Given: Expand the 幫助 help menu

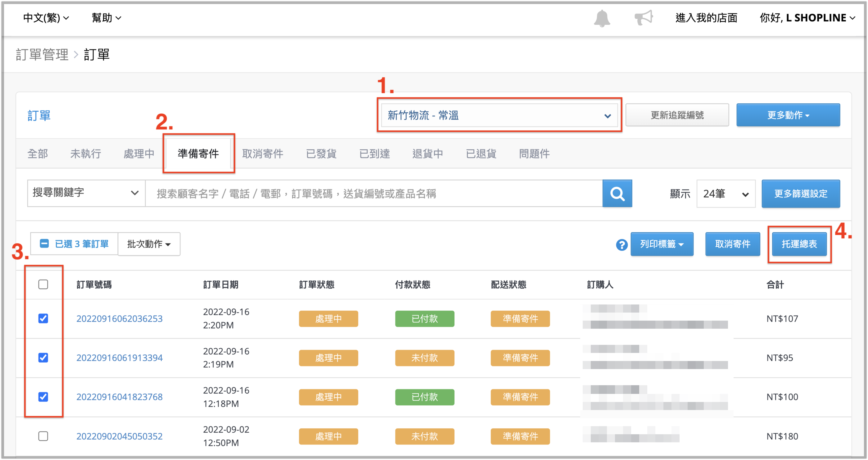Looking at the screenshot, I should coord(106,18).
